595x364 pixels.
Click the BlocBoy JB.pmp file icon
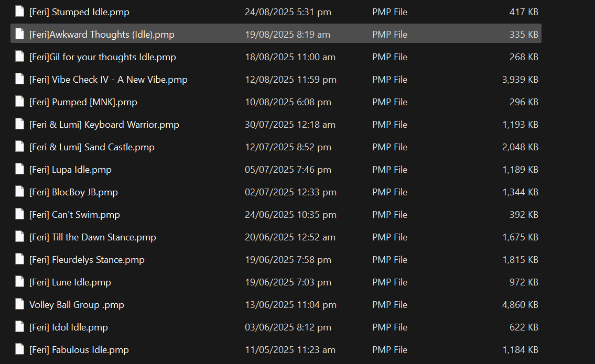click(x=20, y=192)
